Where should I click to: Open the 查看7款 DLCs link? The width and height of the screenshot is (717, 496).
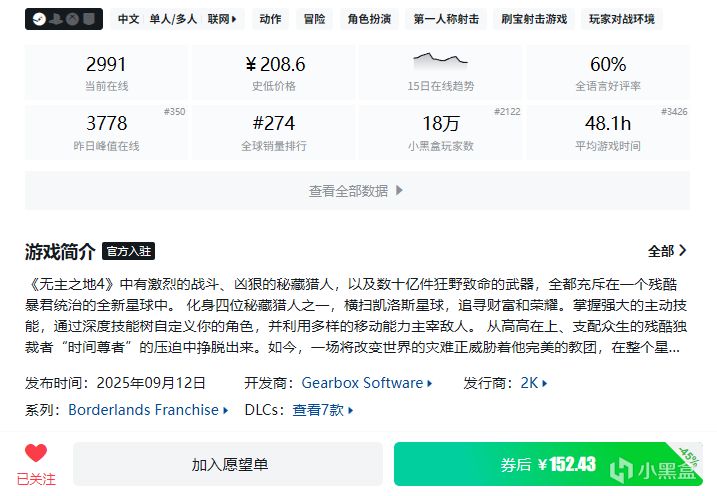tap(323, 410)
